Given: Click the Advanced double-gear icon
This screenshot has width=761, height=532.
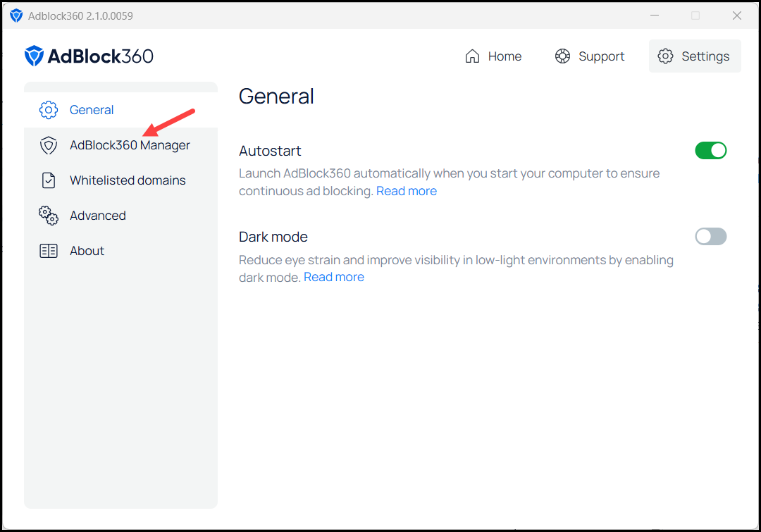Looking at the screenshot, I should pos(49,216).
